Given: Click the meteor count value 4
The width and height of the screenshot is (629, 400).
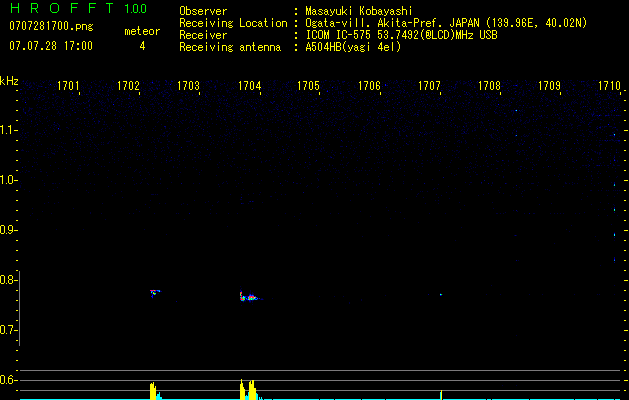Looking at the screenshot, I should click(142, 46).
